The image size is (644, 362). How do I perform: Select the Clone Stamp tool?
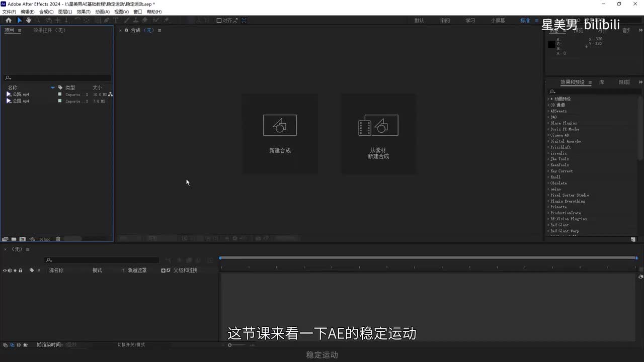click(135, 20)
